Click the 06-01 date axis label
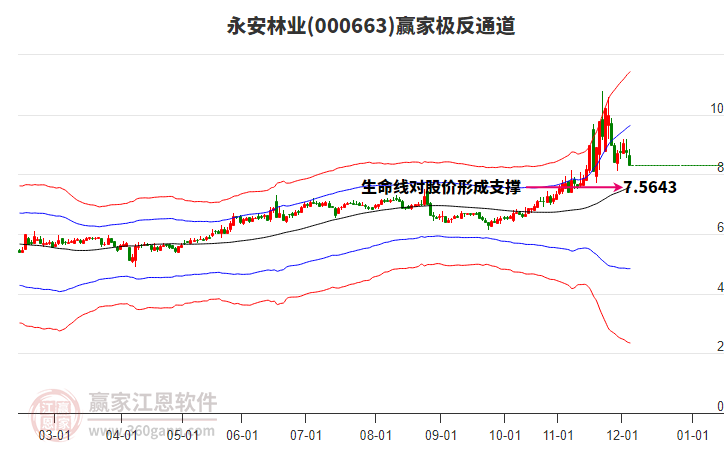726x450 pixels. click(242, 435)
